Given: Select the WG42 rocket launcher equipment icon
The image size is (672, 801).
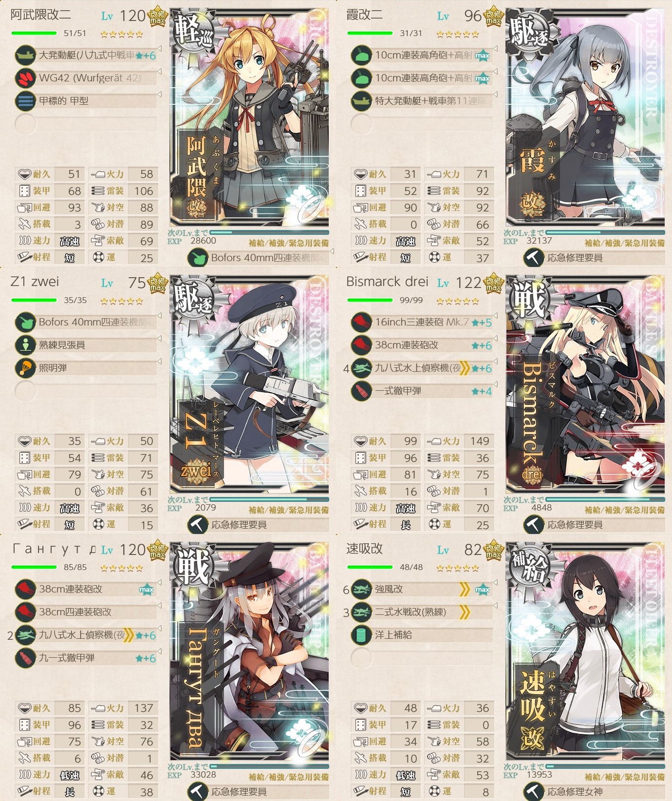Looking at the screenshot, I should (25, 78).
